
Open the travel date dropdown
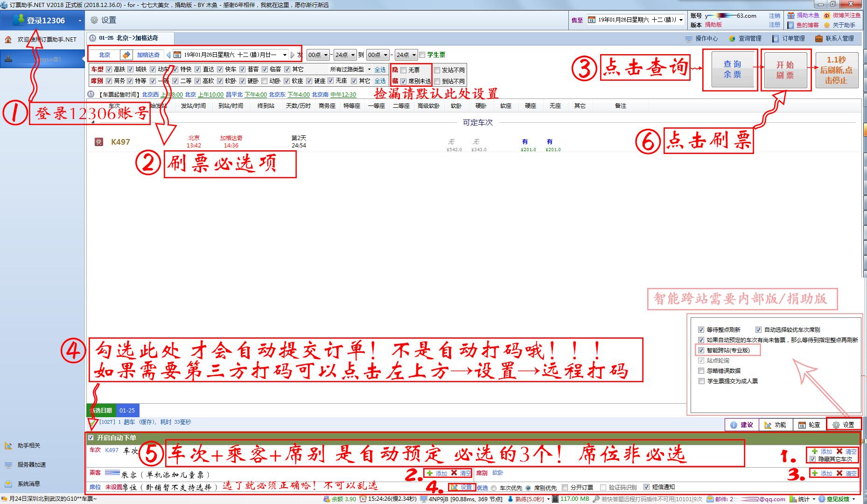click(x=285, y=55)
